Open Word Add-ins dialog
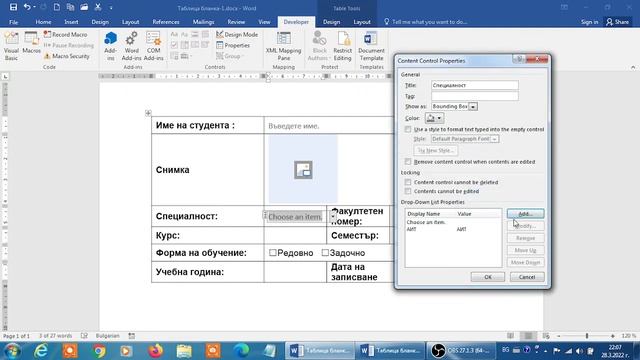This screenshot has width=640, height=360. click(131, 47)
